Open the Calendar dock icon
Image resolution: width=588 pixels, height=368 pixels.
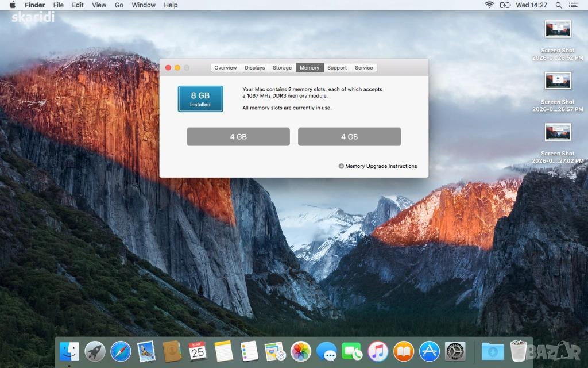198,351
